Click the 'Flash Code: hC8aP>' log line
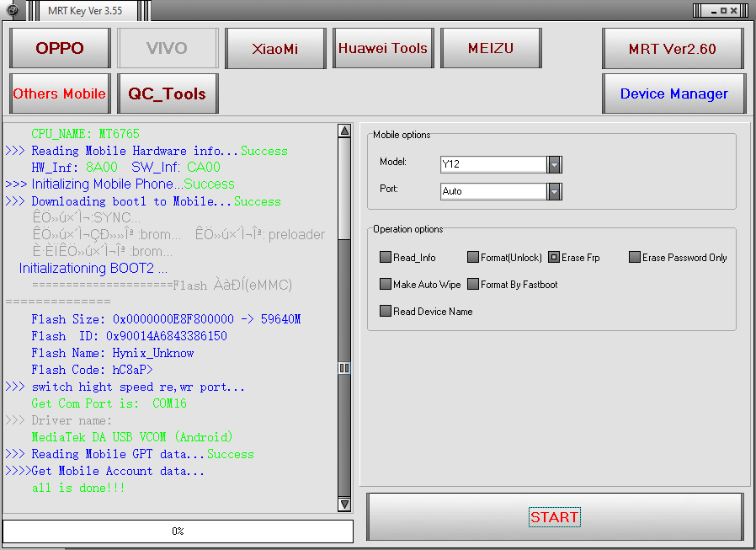This screenshot has height=550, width=756. coord(92,370)
